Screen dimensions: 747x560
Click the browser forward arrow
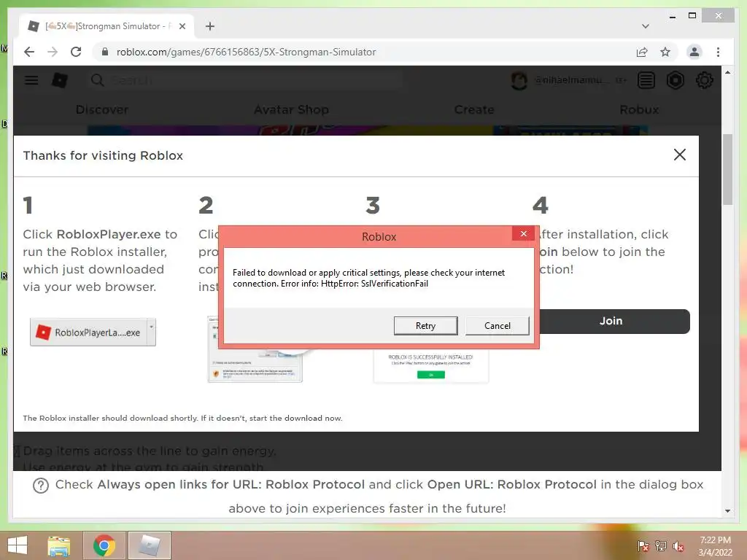coord(53,52)
